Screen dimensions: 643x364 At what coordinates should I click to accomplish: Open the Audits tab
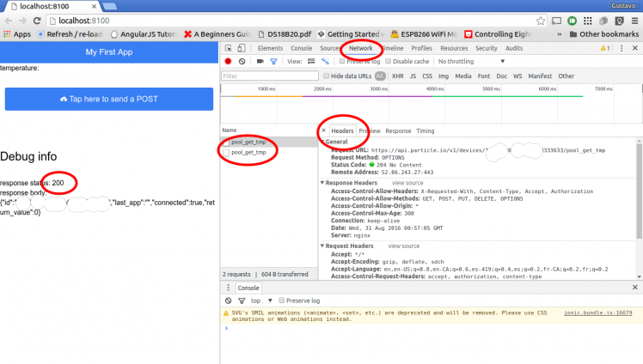click(x=514, y=48)
